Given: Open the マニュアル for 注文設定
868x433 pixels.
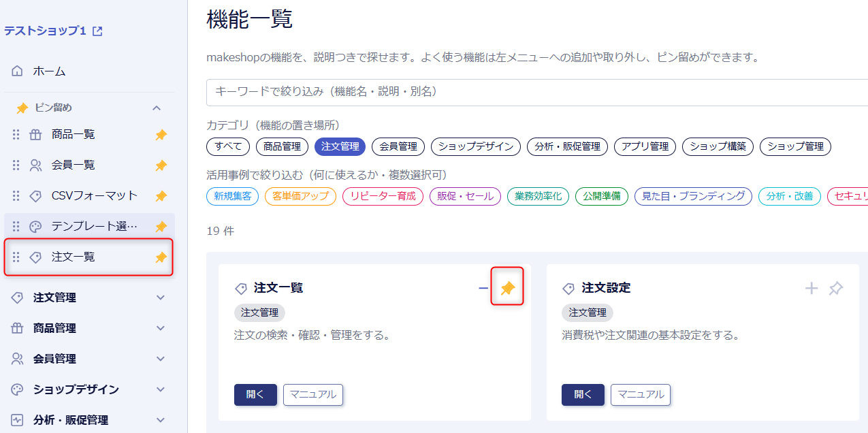Looking at the screenshot, I should point(641,395).
